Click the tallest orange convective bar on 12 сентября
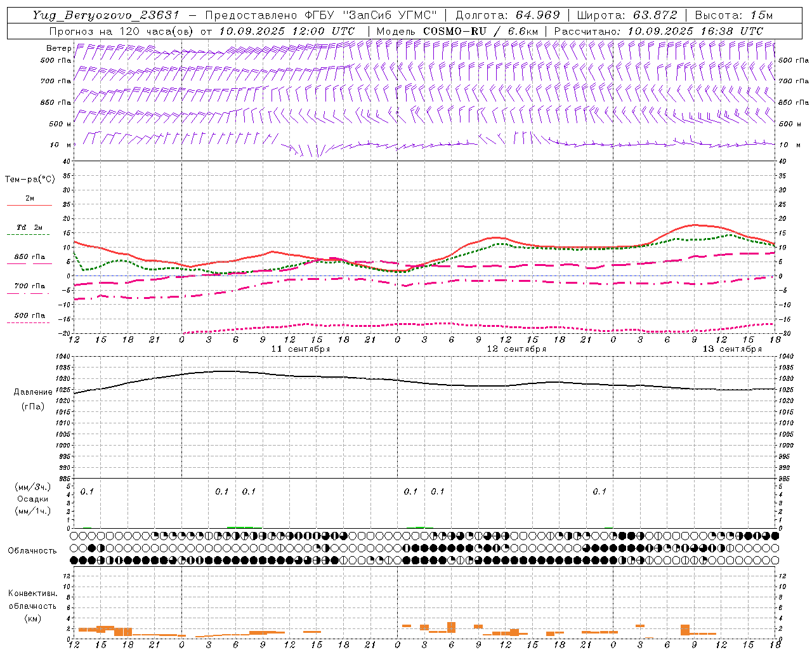Screen dimensions: 812x650 pyautogui.click(x=452, y=627)
